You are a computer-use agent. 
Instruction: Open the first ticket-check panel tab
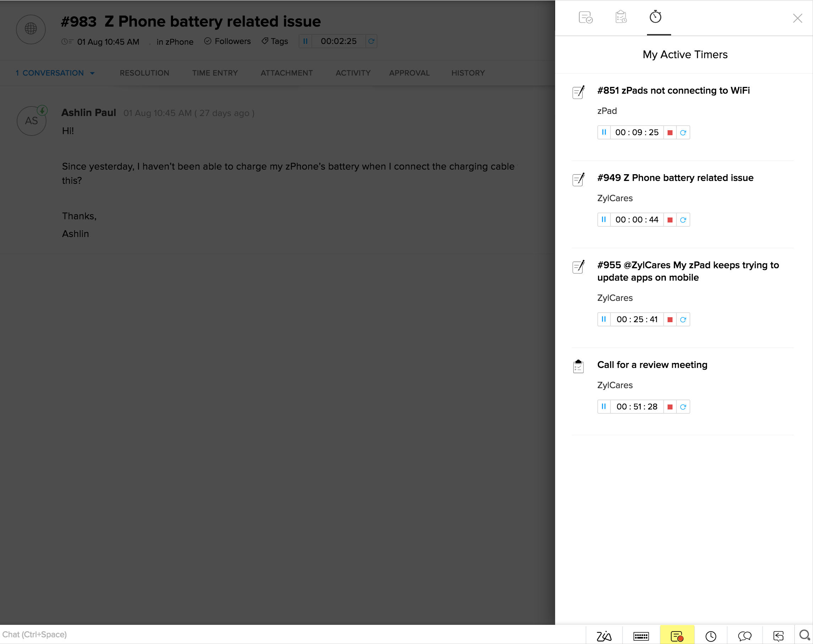(585, 17)
